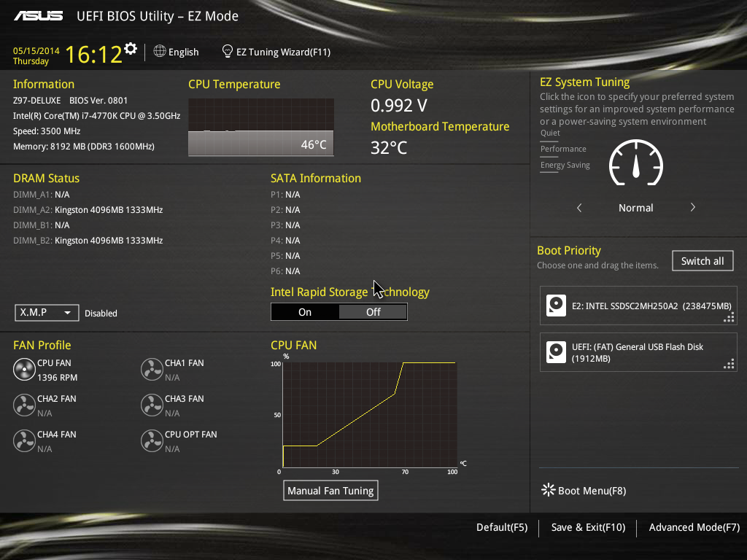Click the 32°C motherboard temperature value

point(389,147)
